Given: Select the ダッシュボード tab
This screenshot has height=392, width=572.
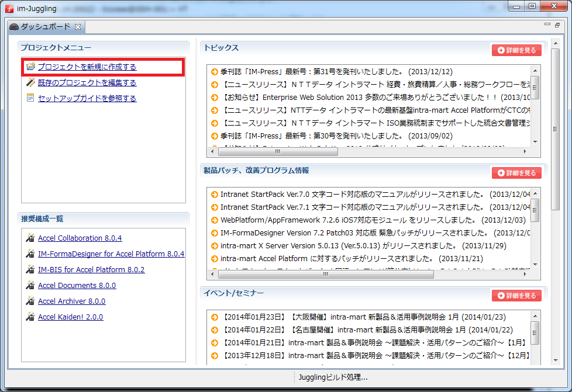Looking at the screenshot, I should click(46, 27).
